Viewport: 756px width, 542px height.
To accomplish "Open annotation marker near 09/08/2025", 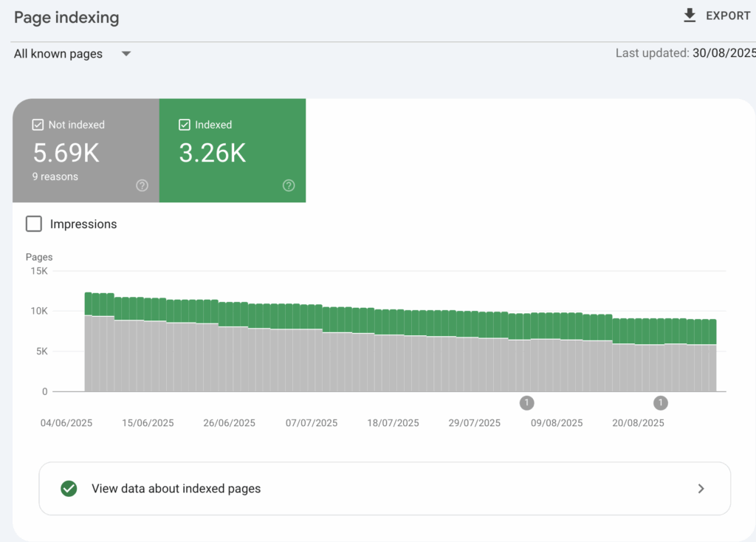I will pyautogui.click(x=526, y=402).
